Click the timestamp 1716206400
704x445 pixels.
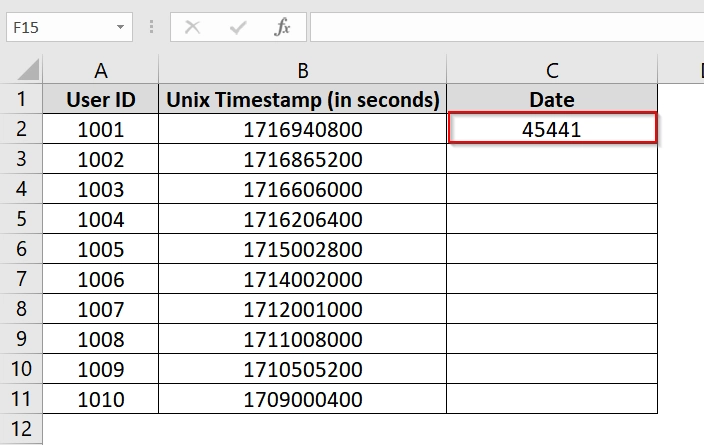pyautogui.click(x=303, y=219)
